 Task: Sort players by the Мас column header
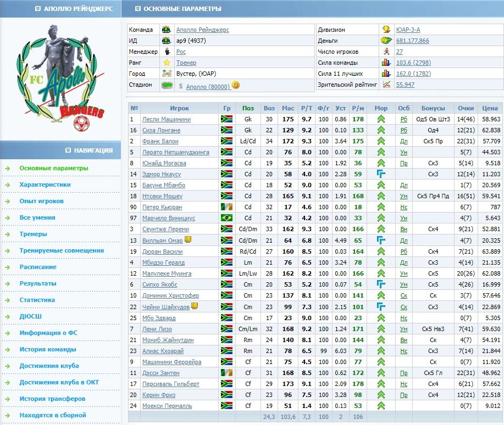point(287,108)
